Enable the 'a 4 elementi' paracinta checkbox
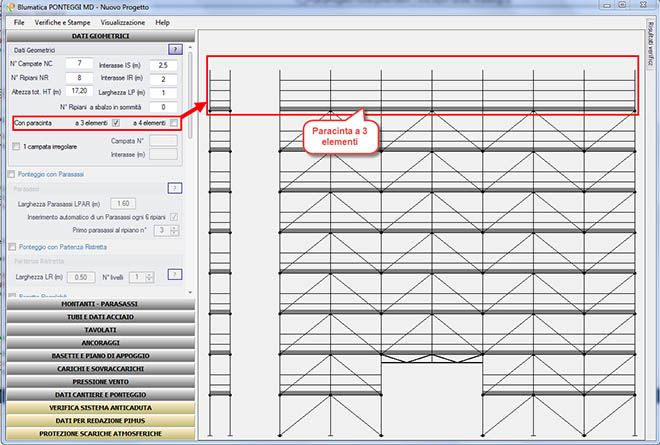Viewport: 660px width, 445px height. [x=174, y=123]
